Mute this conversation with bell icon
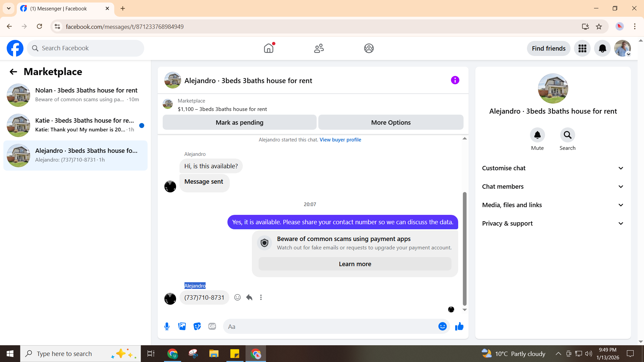Viewport: 644px width, 362px height. (x=537, y=135)
